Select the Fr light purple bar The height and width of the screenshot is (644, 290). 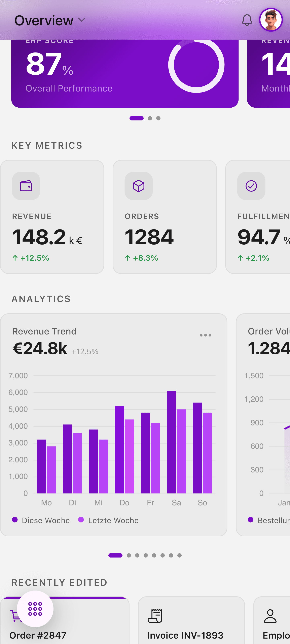pyautogui.click(x=155, y=458)
